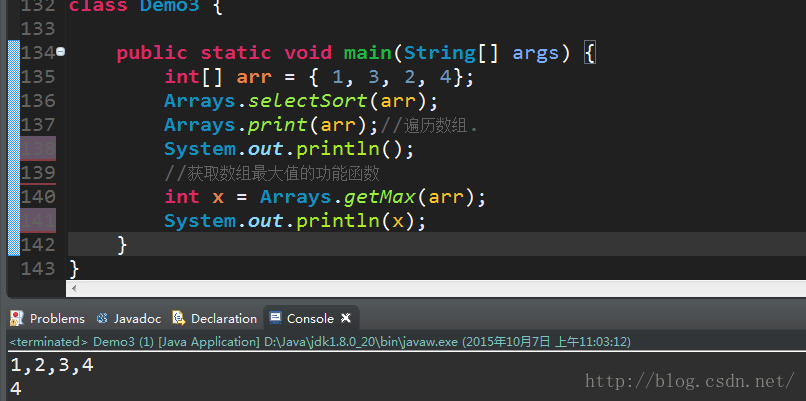Click the String[] args parameter

point(482,53)
